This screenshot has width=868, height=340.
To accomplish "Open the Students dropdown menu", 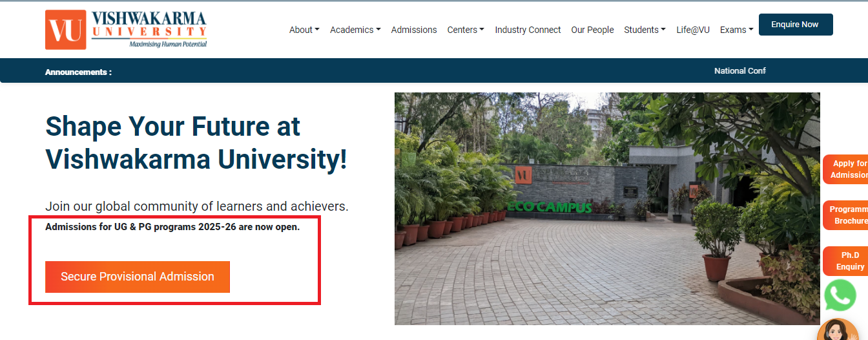I will [645, 30].
